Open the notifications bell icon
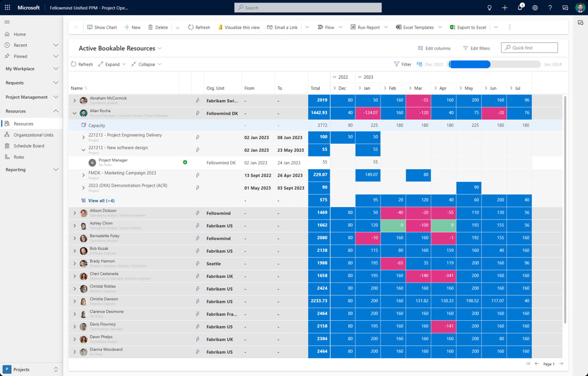588x376 pixels. (520, 8)
